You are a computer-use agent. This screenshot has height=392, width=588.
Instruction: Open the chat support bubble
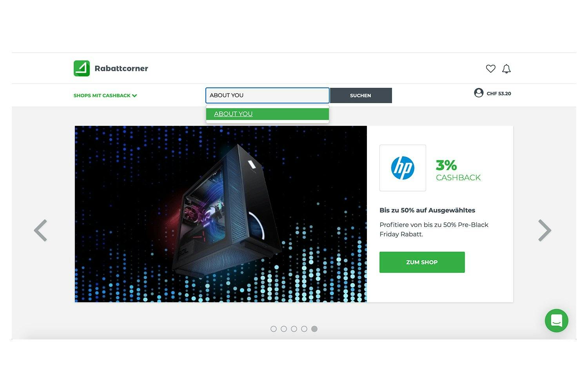click(556, 321)
